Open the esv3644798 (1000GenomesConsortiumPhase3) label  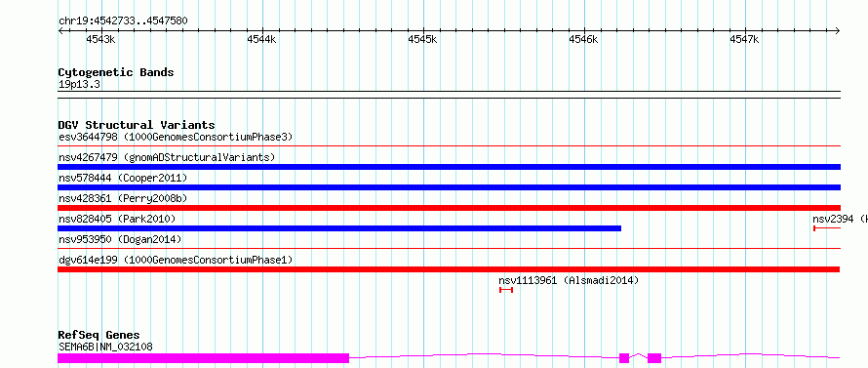tap(176, 137)
